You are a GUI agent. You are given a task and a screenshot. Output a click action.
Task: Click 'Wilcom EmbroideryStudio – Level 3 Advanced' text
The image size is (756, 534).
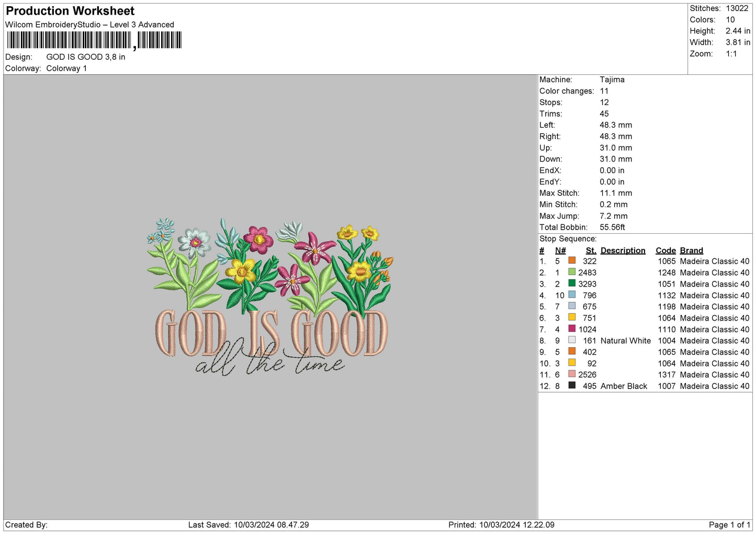click(x=89, y=25)
